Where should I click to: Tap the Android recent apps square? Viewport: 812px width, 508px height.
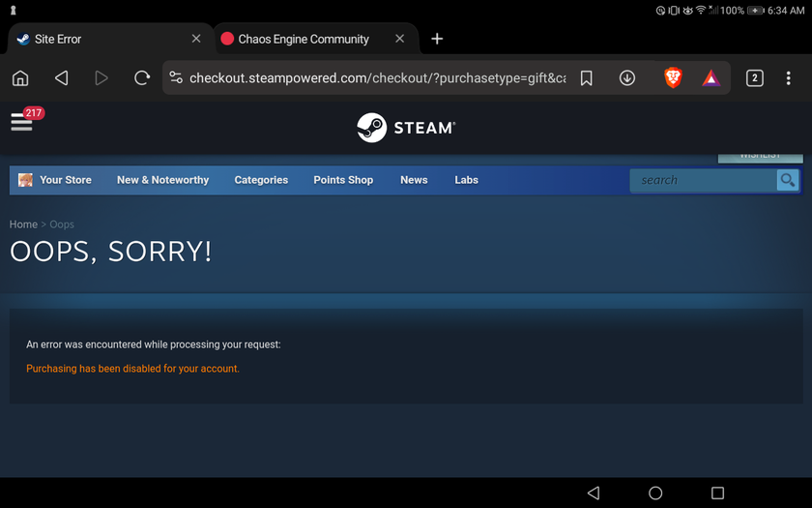pyautogui.click(x=717, y=493)
